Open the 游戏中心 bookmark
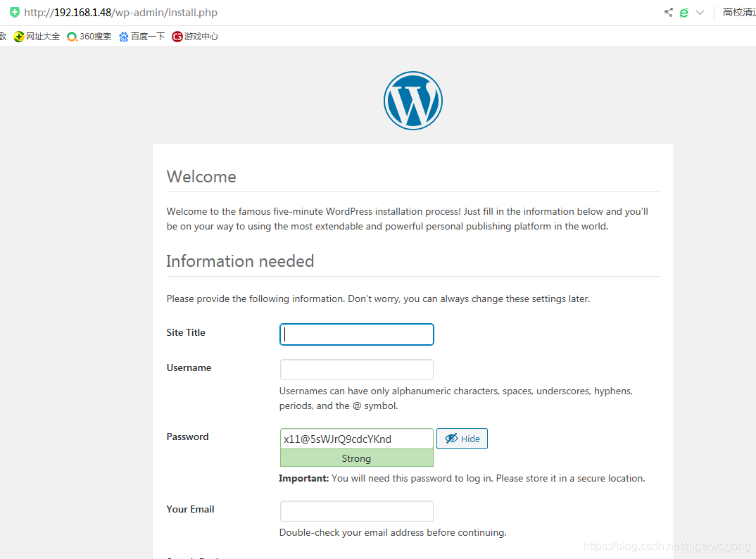Viewport: 756px width, 559px height. 195,37
